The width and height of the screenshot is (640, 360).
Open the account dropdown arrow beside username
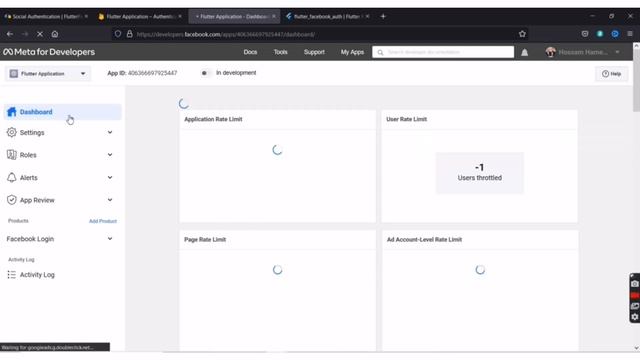(617, 52)
